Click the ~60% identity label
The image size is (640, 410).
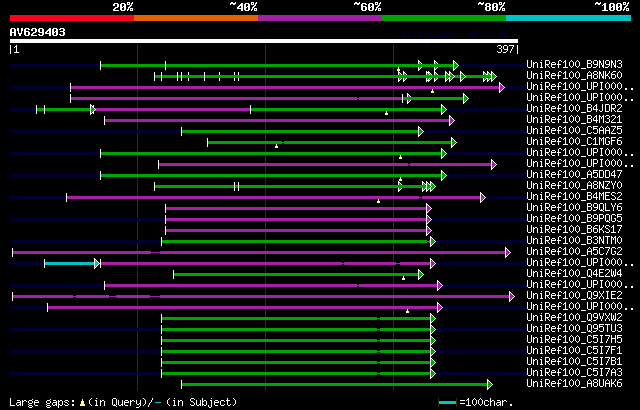coord(367,7)
